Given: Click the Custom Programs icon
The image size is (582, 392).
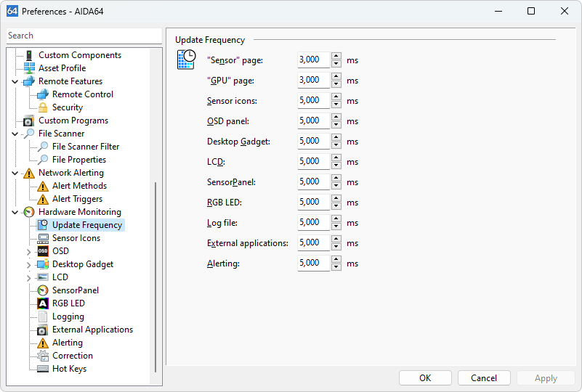Looking at the screenshot, I should coord(29,121).
